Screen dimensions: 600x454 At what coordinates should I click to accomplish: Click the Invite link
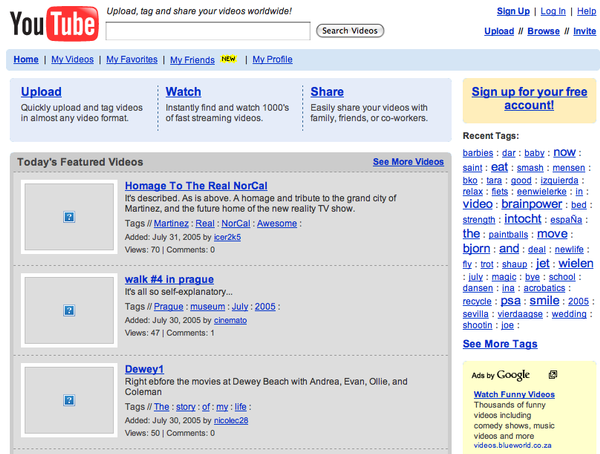click(584, 31)
